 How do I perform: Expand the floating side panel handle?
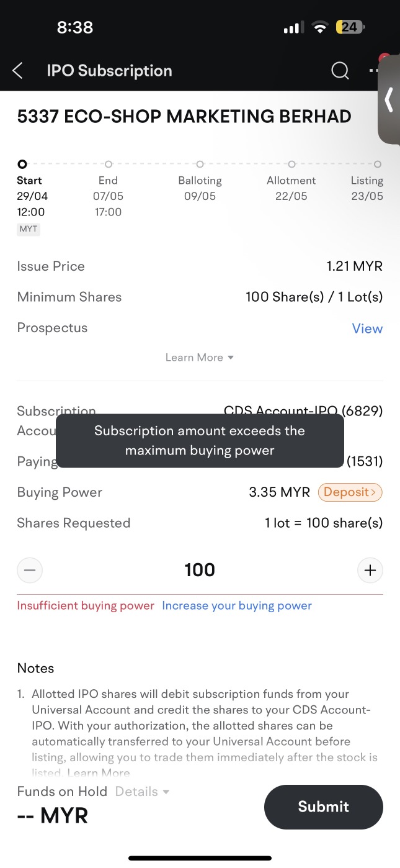(x=389, y=99)
